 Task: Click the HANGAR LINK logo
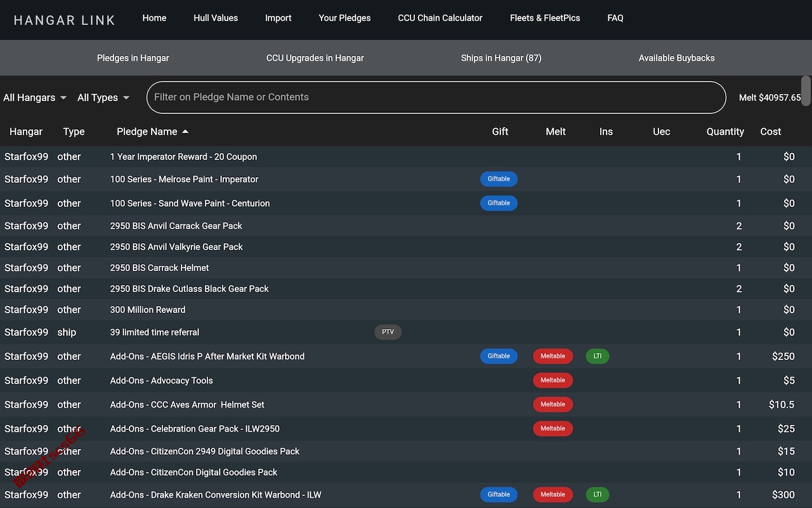coord(64,20)
